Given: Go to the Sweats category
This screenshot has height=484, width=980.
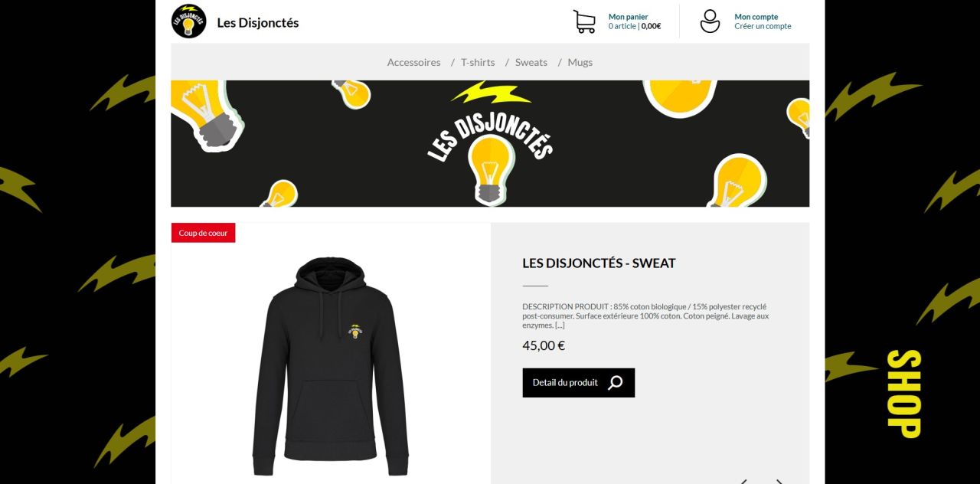Looking at the screenshot, I should point(531,62).
